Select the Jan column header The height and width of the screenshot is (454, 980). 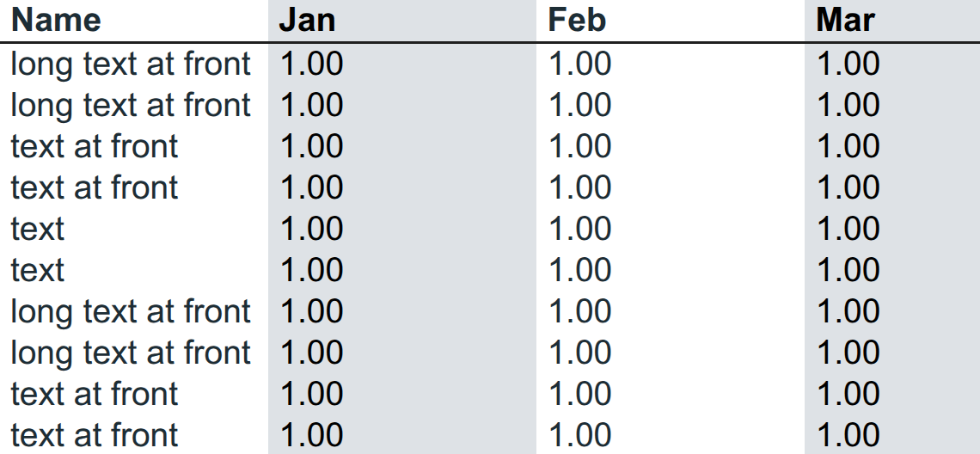click(308, 20)
